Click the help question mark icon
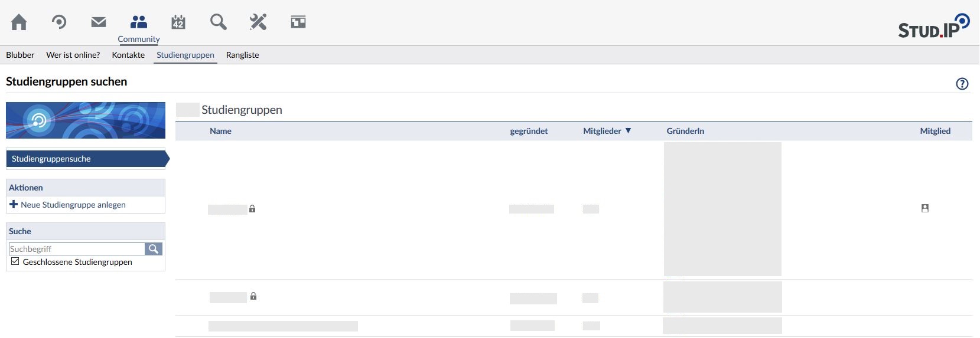 [x=962, y=84]
